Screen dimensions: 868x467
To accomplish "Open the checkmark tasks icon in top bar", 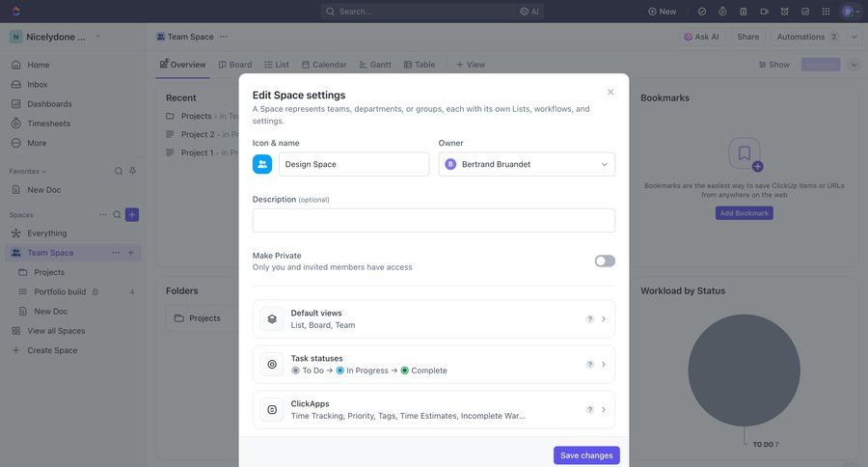I will [x=702, y=11].
